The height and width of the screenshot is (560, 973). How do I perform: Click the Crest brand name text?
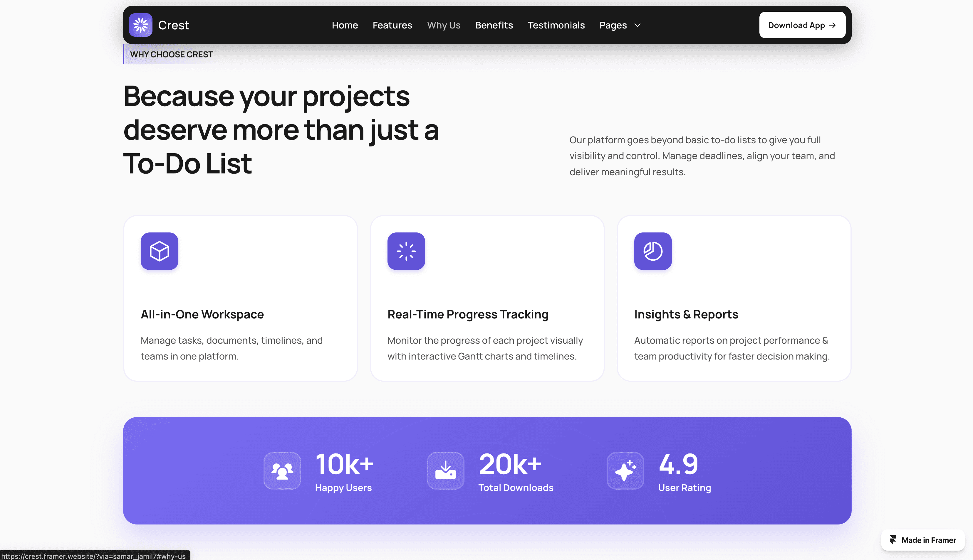pyautogui.click(x=174, y=25)
